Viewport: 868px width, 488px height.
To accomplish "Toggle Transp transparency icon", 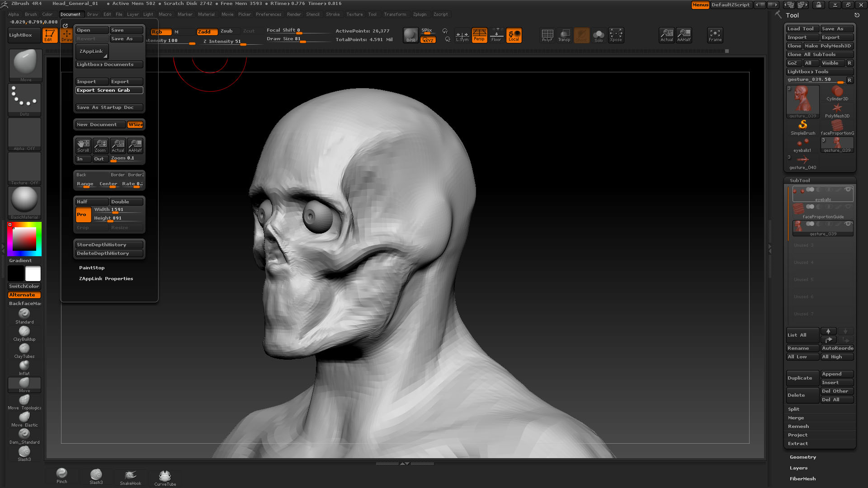I will tap(564, 35).
